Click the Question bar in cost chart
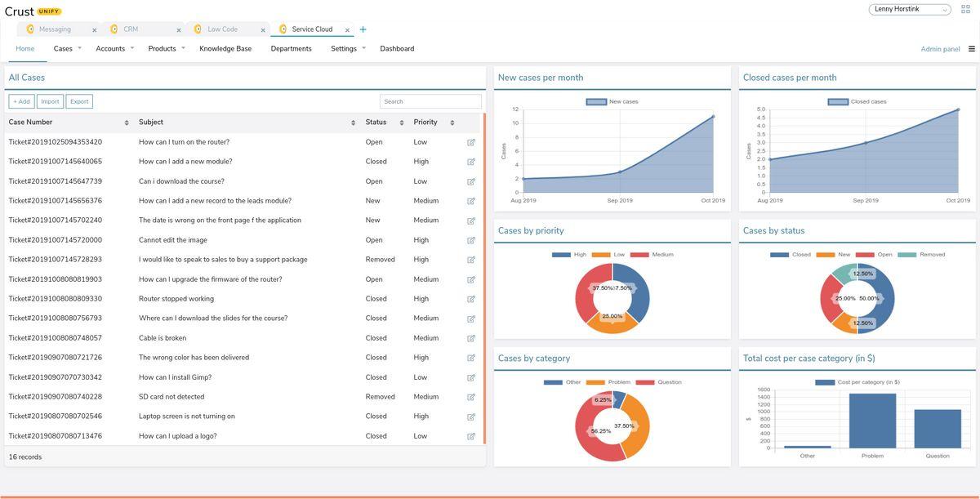The image size is (980, 499). [x=938, y=429]
